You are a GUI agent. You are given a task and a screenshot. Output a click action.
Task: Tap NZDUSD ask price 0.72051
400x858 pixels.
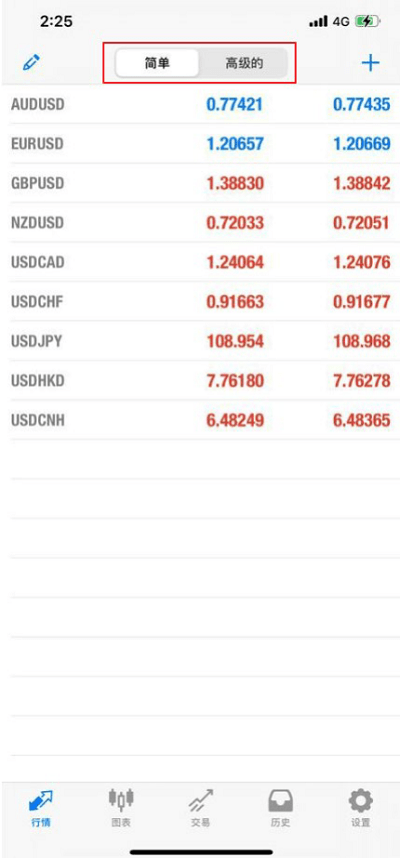(362, 223)
